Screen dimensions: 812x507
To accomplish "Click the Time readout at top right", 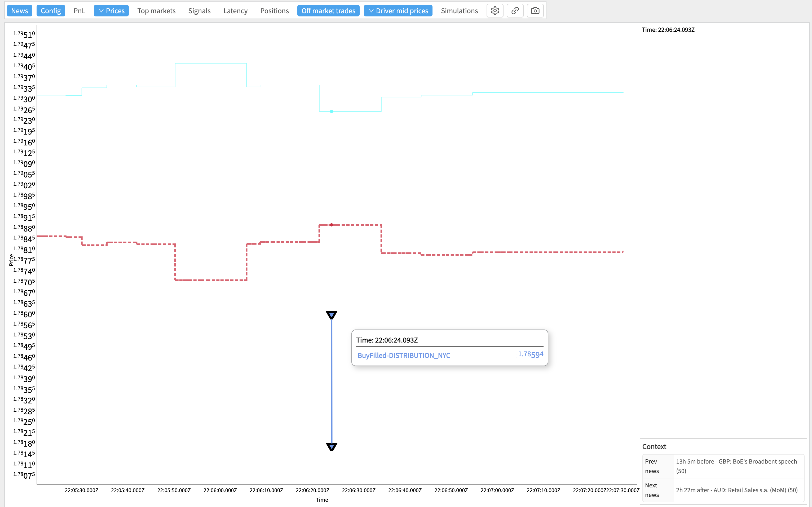I will tap(668, 29).
